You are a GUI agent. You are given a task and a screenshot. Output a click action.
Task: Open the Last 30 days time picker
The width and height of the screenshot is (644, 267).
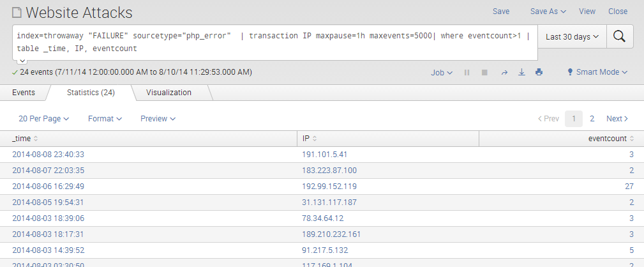(x=572, y=37)
